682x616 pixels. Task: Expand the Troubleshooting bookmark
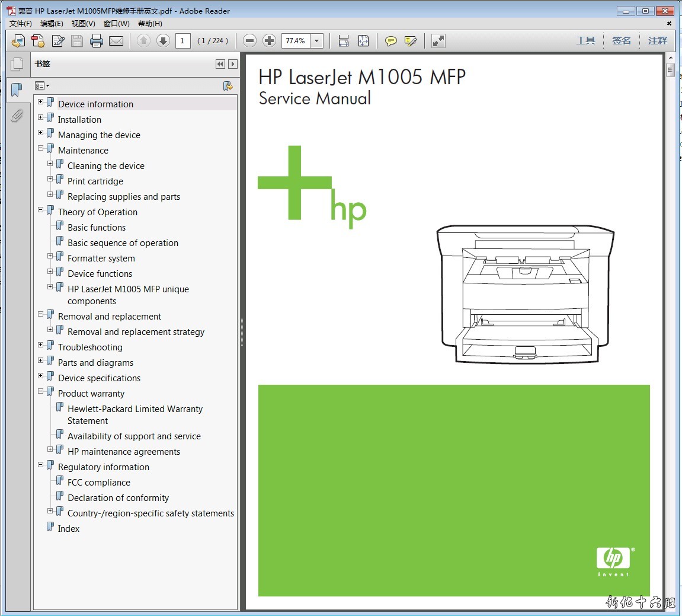(x=41, y=345)
